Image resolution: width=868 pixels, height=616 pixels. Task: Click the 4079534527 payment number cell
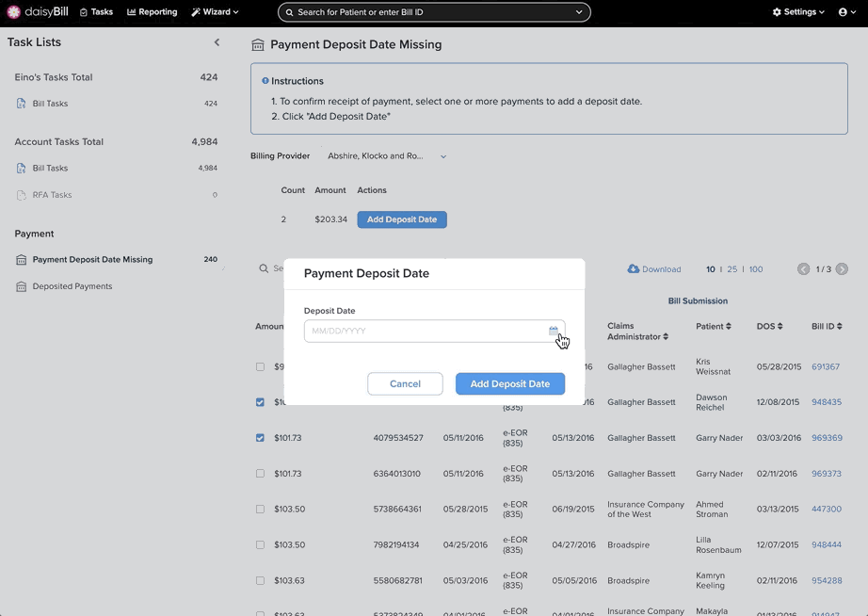coord(398,438)
